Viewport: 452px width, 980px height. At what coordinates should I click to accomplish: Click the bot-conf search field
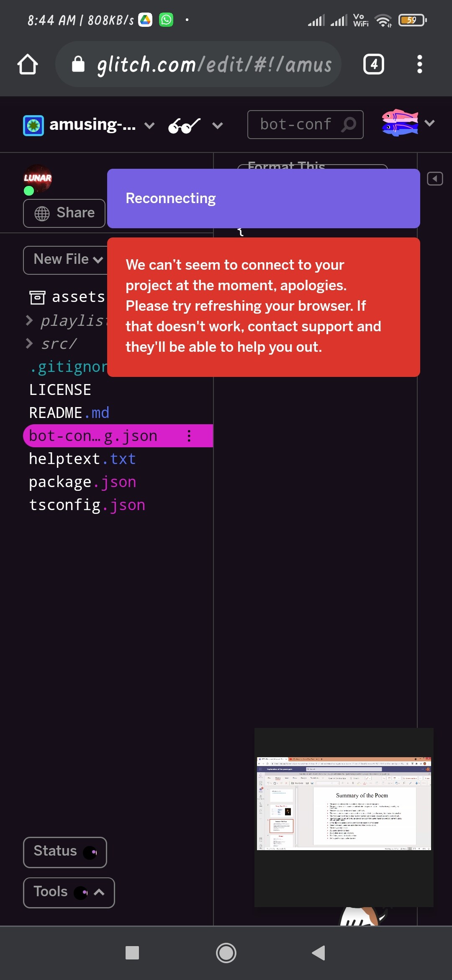[305, 124]
